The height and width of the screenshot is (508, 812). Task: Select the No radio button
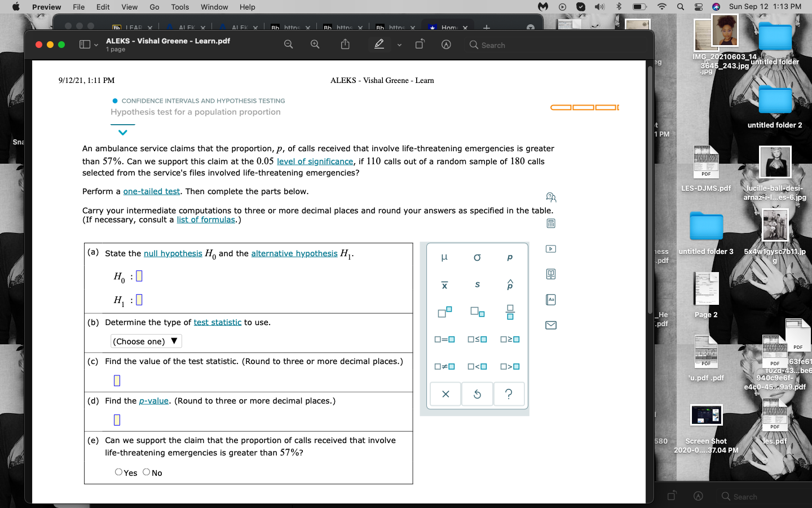point(146,472)
